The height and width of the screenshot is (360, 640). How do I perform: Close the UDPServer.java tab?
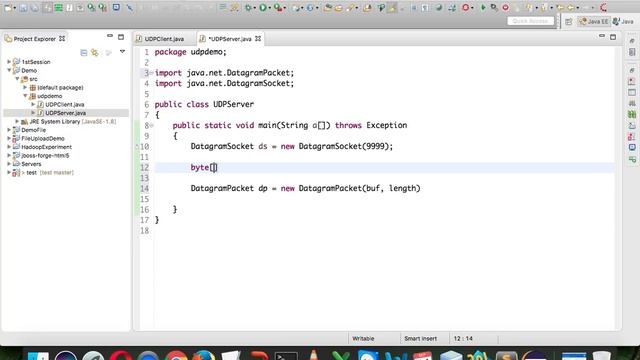click(258, 39)
